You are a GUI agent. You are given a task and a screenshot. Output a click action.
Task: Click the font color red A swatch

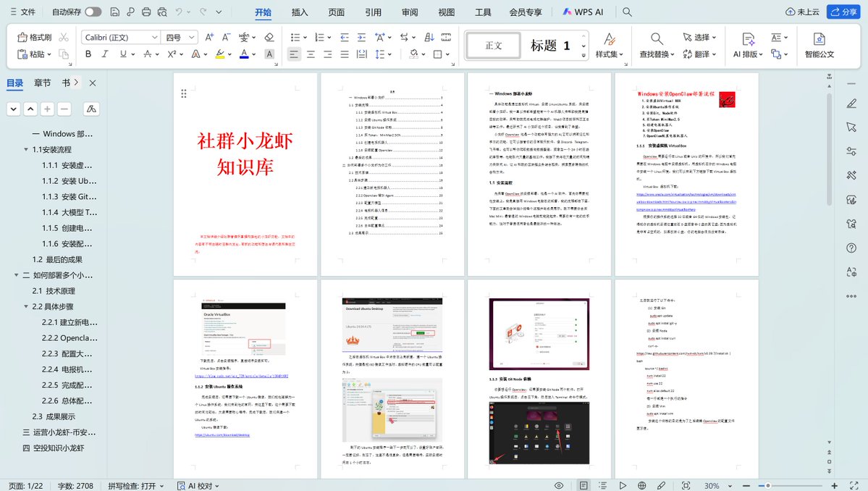click(244, 54)
